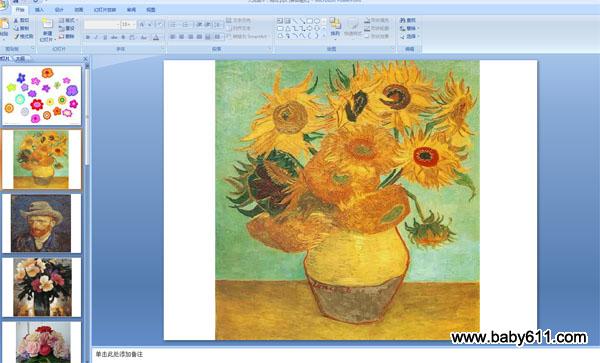Expand the slide Layout dropdown
This screenshot has width=600, height=363.
tap(68, 20)
